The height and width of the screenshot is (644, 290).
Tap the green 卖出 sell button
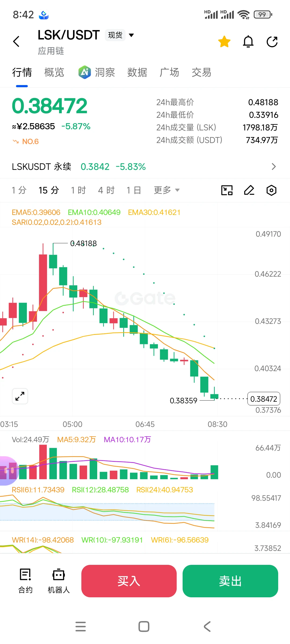(x=230, y=581)
